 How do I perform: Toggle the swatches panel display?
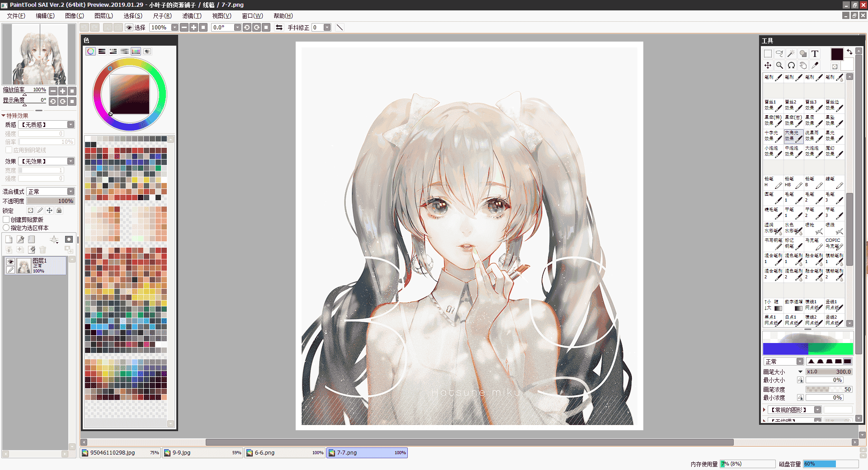click(x=136, y=52)
